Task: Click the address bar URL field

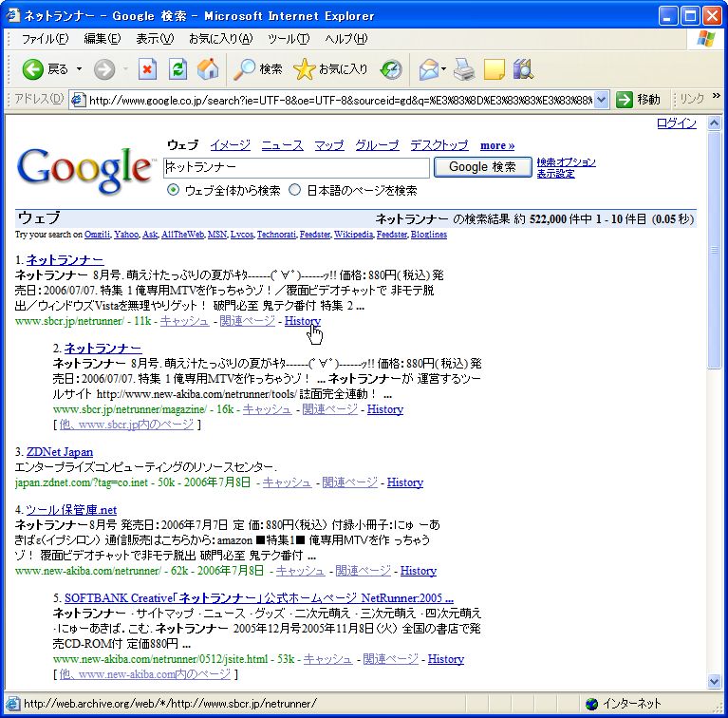Action: [x=341, y=100]
